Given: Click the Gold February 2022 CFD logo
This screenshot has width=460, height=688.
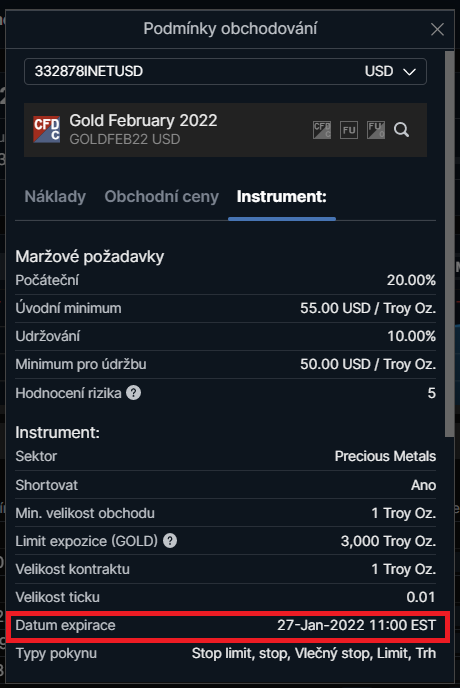Looking at the screenshot, I should tap(47, 129).
